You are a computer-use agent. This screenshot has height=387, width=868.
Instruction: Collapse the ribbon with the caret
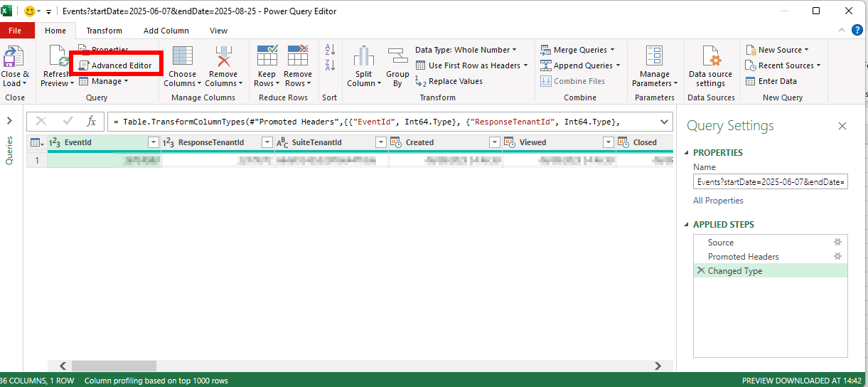[x=841, y=31]
